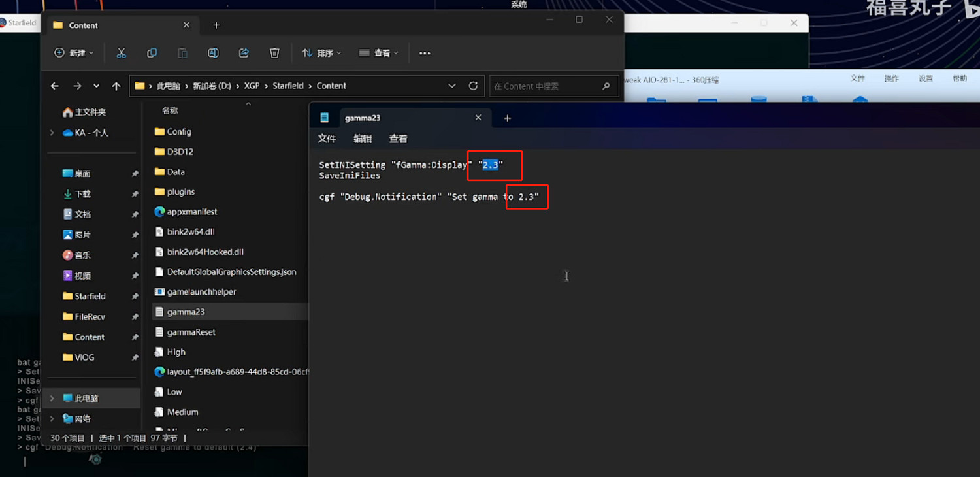The image size is (980, 477).
Task: Expand the 此电脑 tree node
Action: coord(52,398)
